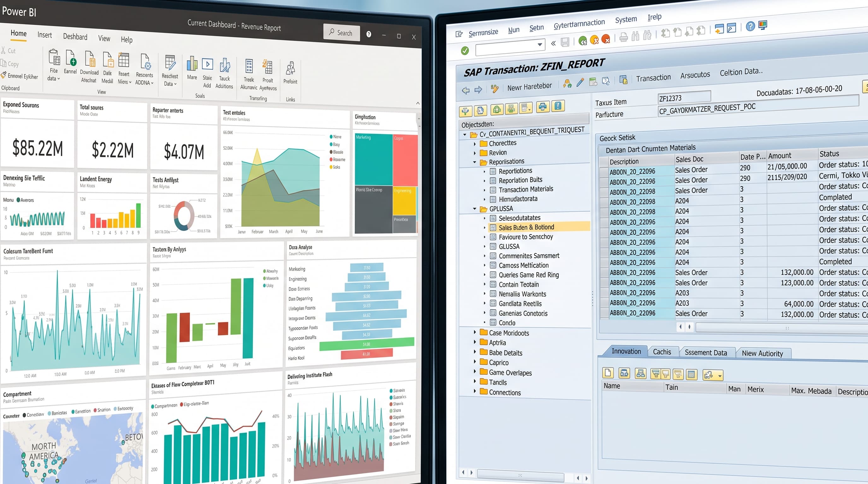Click the yellow Saks legend dot
Viewport: 868px width, 484px height.
click(331, 167)
